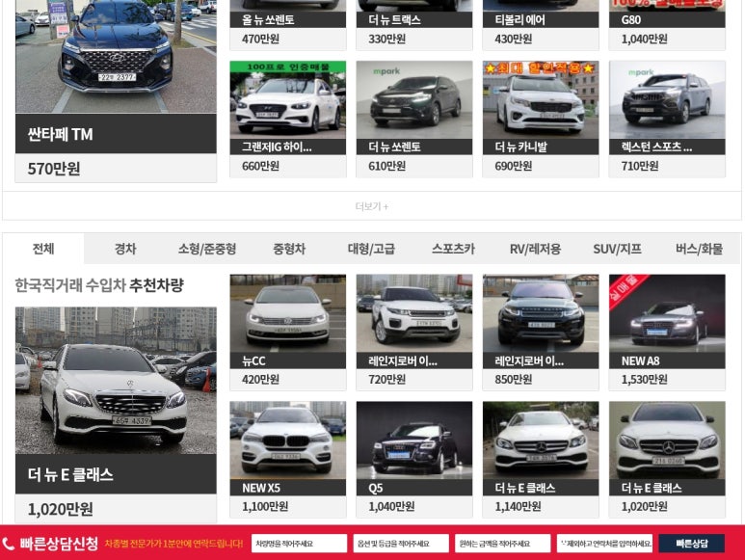Click the 430만원 price text
The height and width of the screenshot is (560, 745).
pyautogui.click(x=513, y=39)
